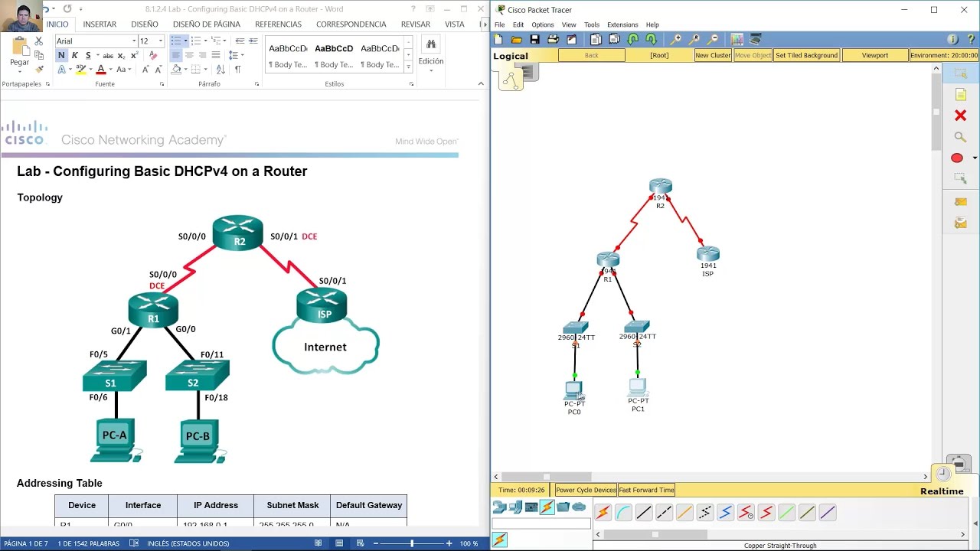Click the New Cluster button
980x551 pixels.
tap(713, 55)
